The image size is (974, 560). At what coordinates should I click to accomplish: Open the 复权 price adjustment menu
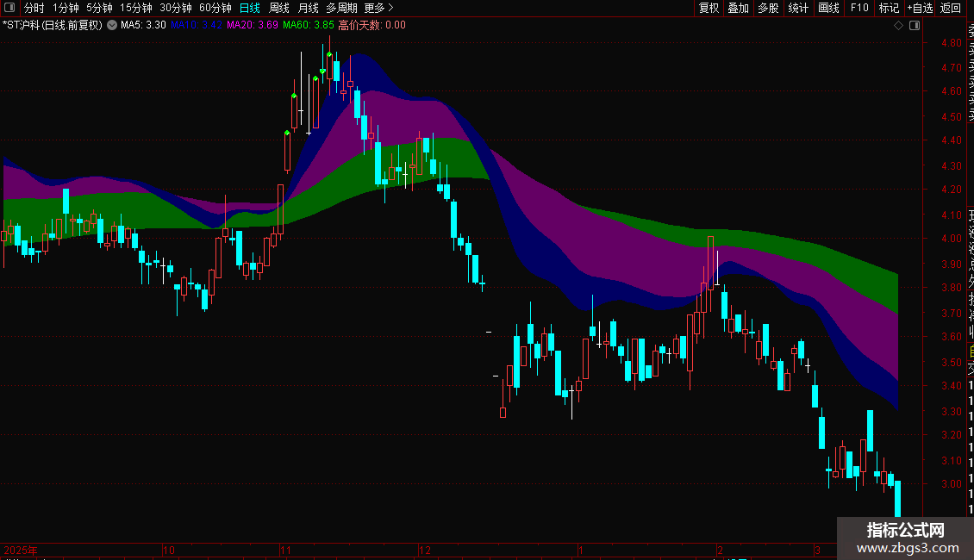point(709,8)
